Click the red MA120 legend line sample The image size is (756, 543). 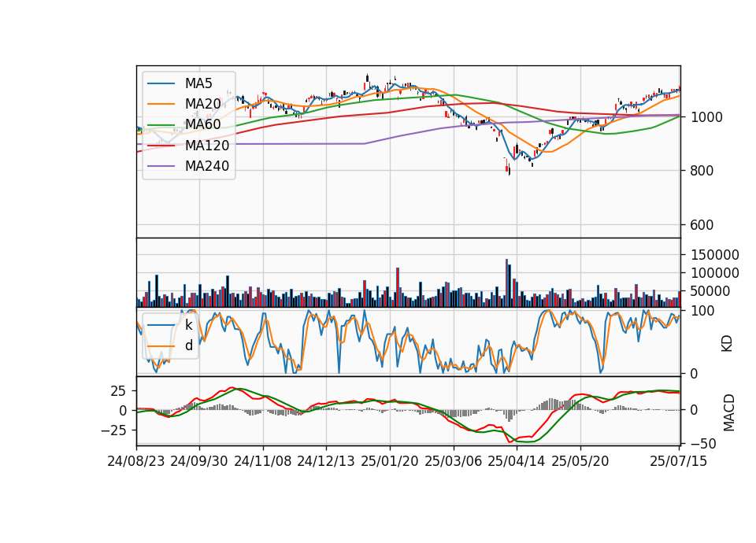[161, 145]
